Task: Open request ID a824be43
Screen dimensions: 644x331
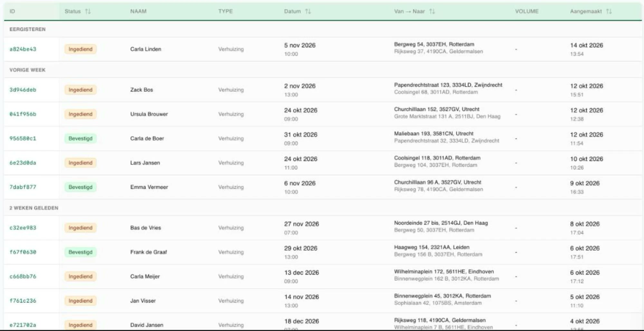Action: point(23,49)
